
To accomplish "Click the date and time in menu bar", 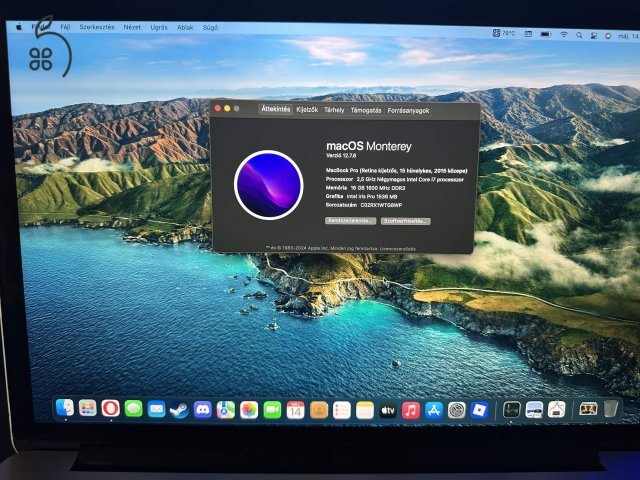I will click(629, 36).
